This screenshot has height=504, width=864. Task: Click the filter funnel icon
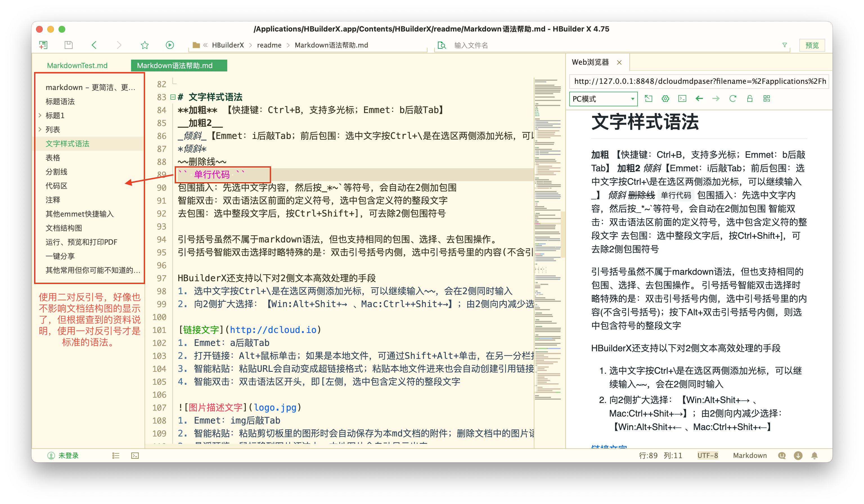[784, 45]
